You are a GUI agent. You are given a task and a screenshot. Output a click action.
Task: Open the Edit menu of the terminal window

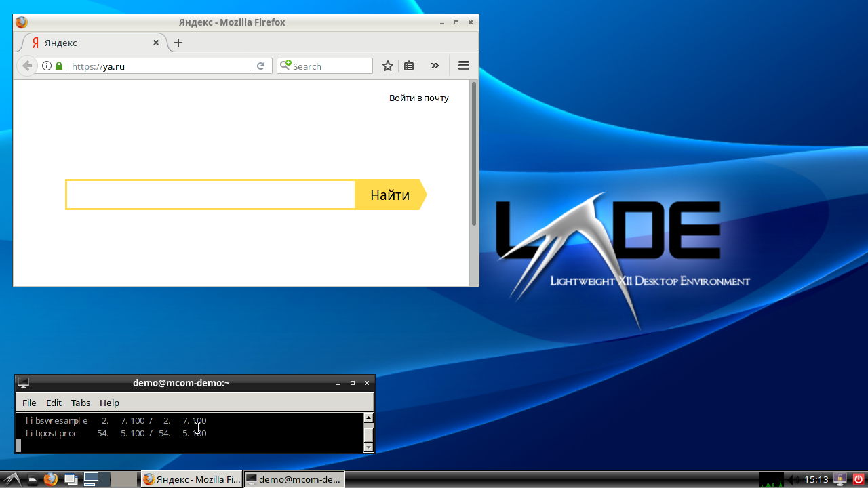tap(54, 403)
